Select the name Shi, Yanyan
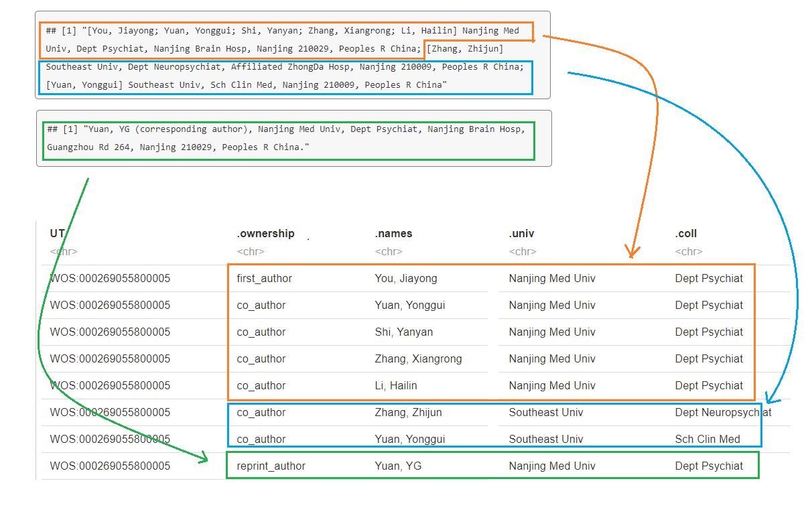 [x=403, y=332]
